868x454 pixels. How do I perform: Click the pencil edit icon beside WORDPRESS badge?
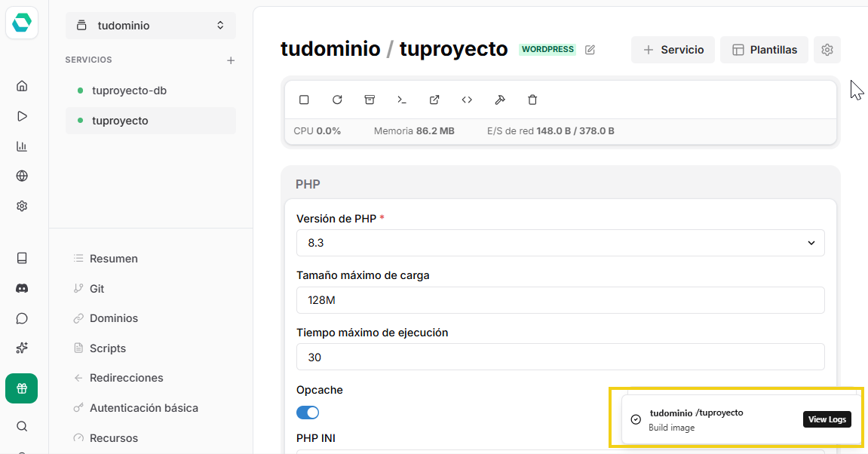590,50
